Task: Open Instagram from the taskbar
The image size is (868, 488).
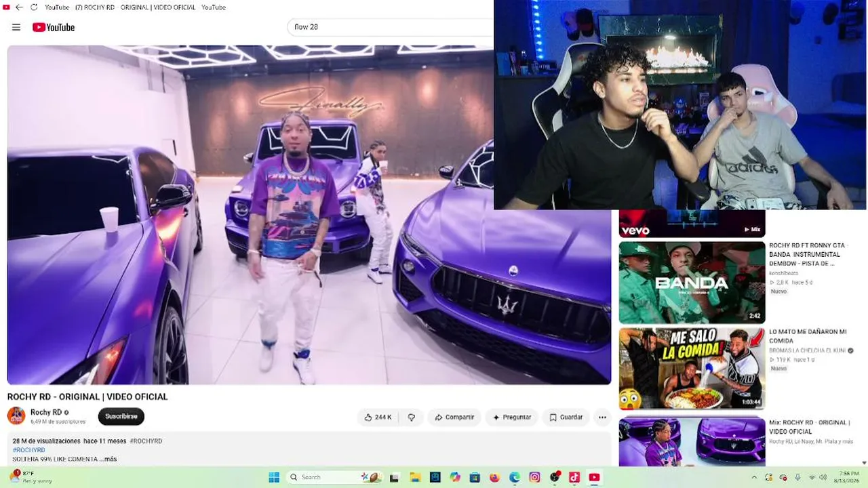Action: coord(534,477)
